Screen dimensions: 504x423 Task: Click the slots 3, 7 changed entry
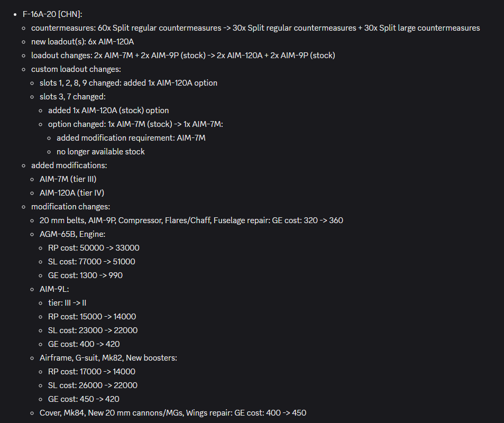tap(72, 97)
